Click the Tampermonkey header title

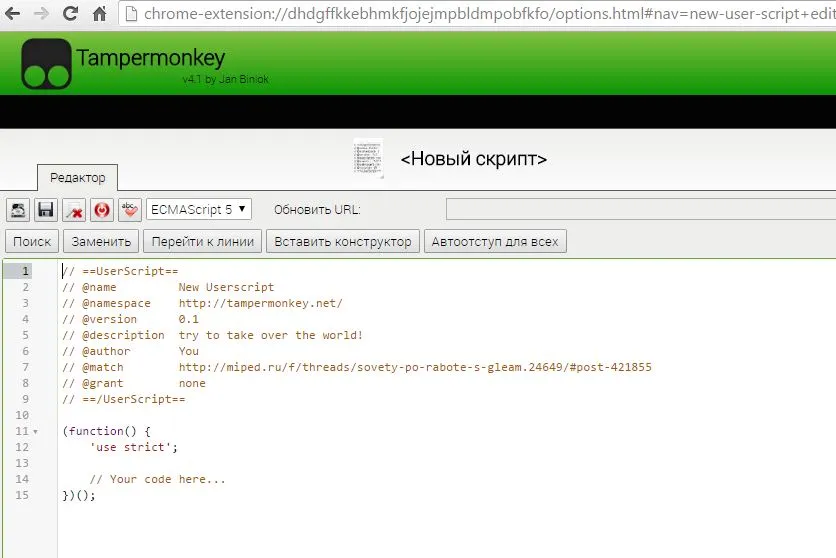[x=151, y=58]
